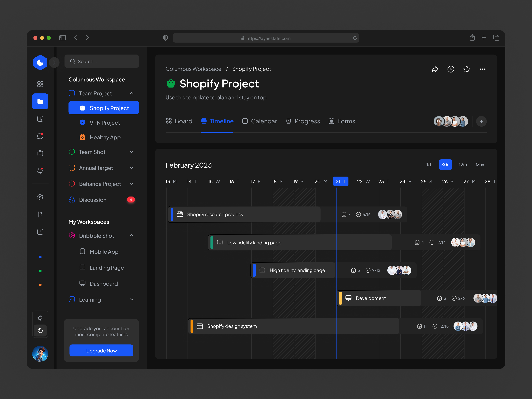Toggle the Team Project checkbox
This screenshot has width=532, height=399.
pos(72,93)
